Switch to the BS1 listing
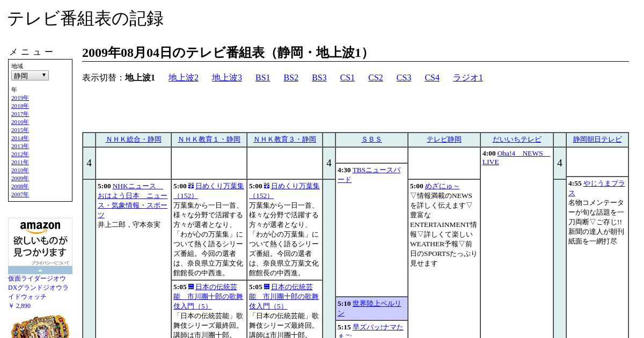Viewport: 644px width, 338px height. [x=263, y=78]
